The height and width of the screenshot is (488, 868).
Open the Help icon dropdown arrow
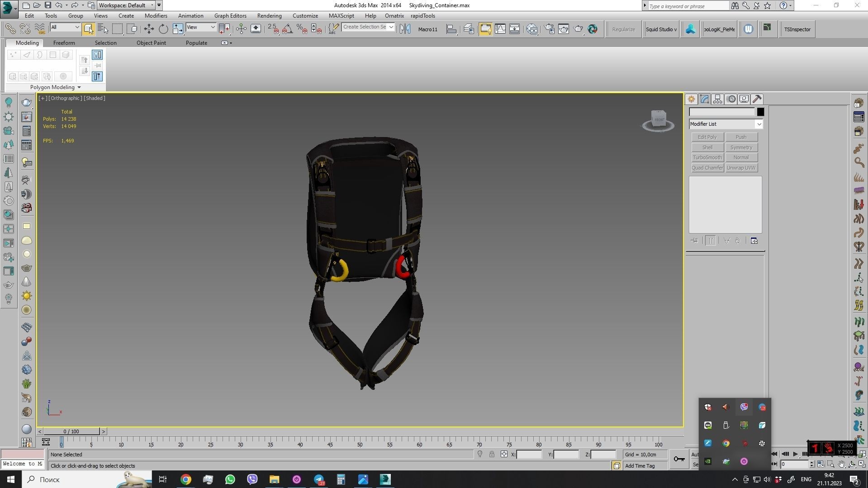point(791,6)
